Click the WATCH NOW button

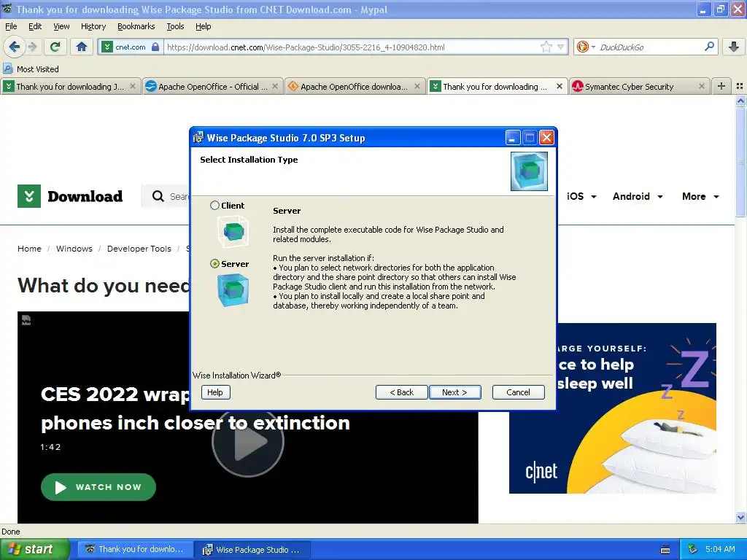point(98,487)
